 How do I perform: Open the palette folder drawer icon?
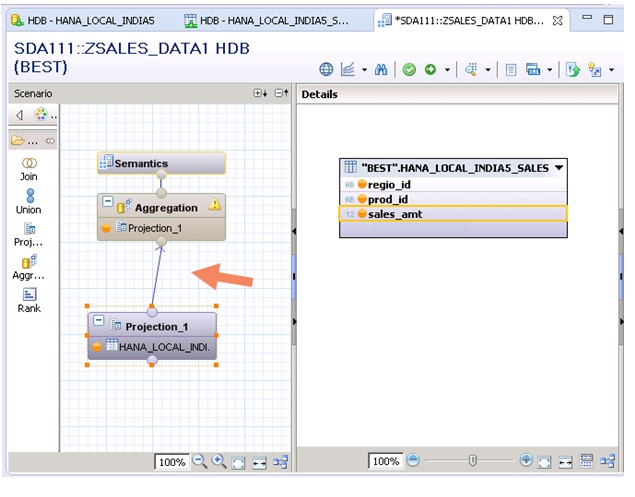click(x=18, y=141)
